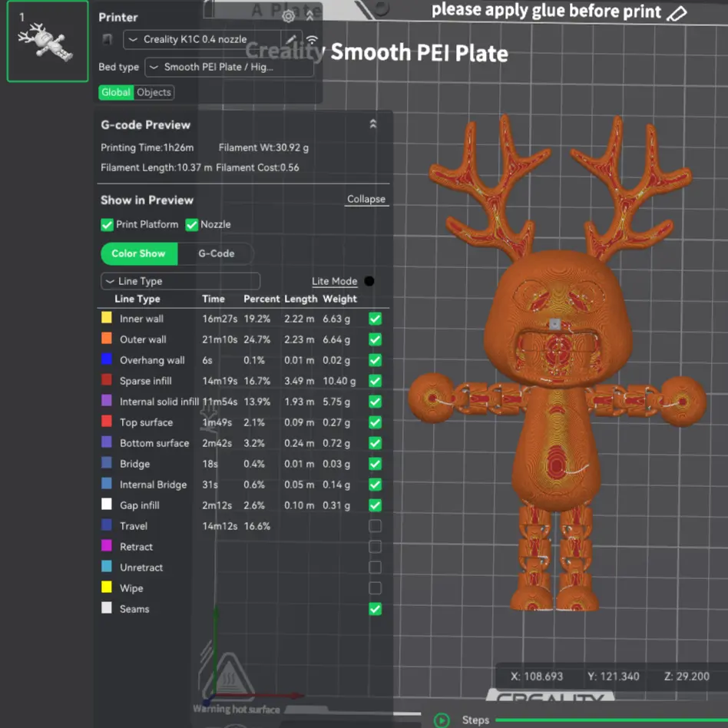Click the yellow Wipe color swatch

[x=106, y=587]
